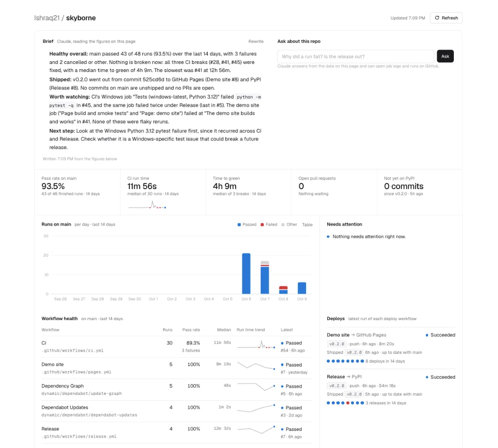Toggle the Other legend swatch
The image size is (498, 448).
coord(289,225)
